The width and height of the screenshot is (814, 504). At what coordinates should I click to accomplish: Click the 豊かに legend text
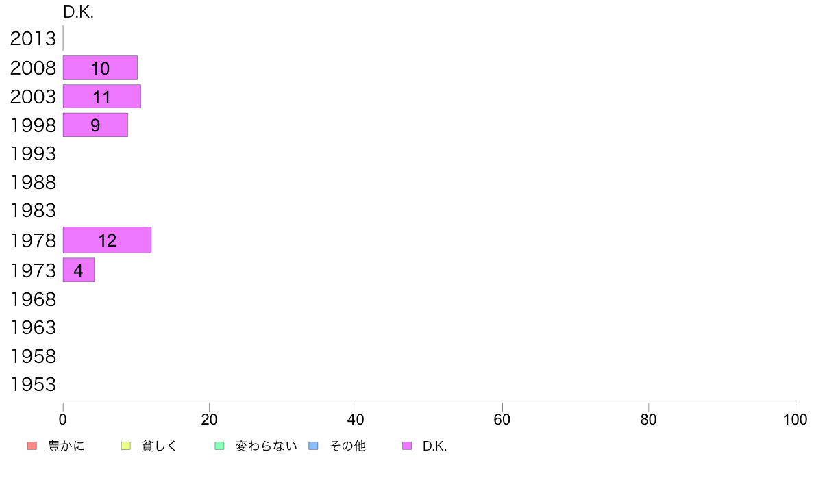click(x=66, y=446)
